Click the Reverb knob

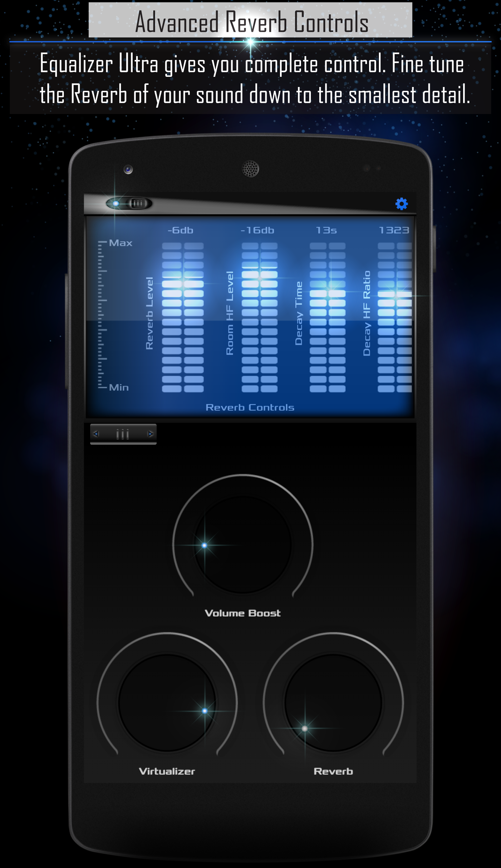pos(333,702)
